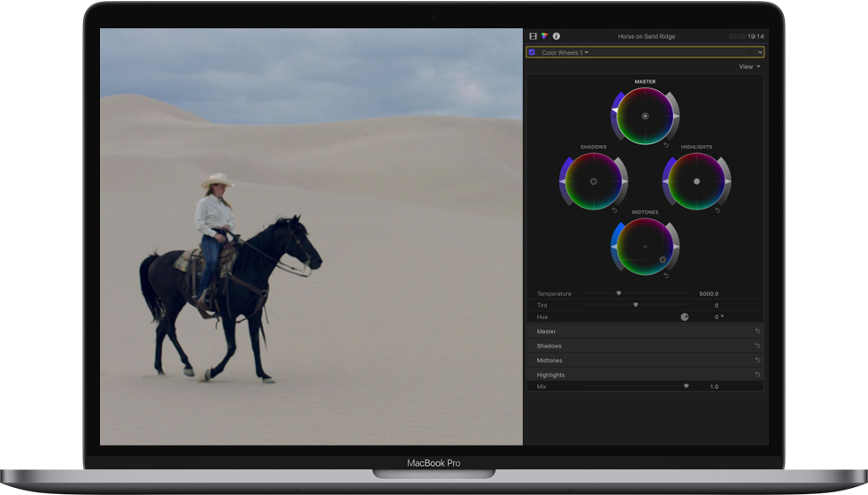The width and height of the screenshot is (868, 495).
Task: Open the Color inspector triangle icon
Action: [544, 36]
